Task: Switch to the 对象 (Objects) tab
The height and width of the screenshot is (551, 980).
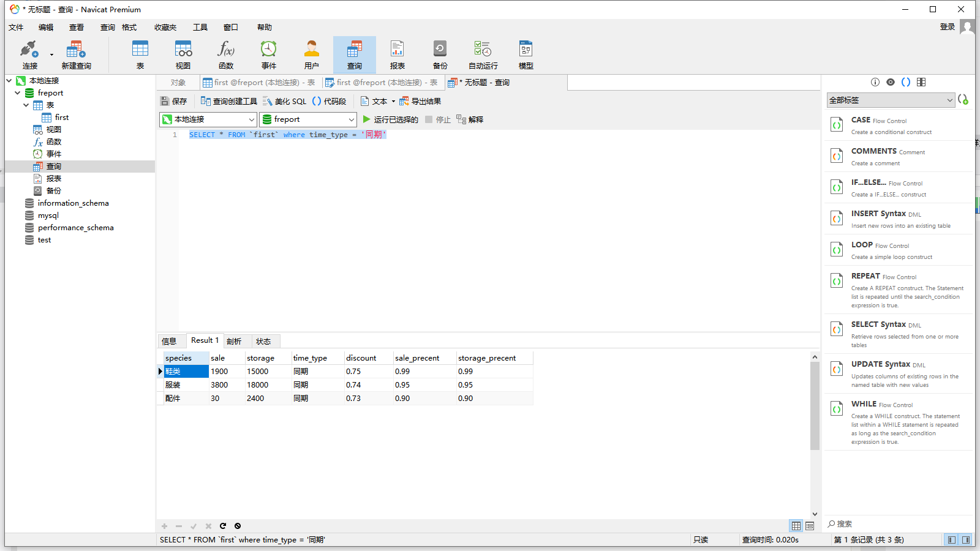Action: [x=178, y=83]
